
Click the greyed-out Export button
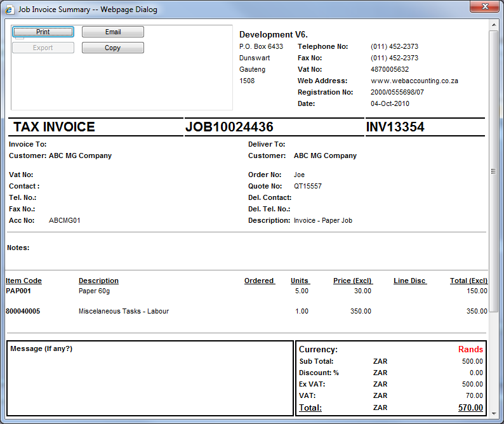point(43,48)
